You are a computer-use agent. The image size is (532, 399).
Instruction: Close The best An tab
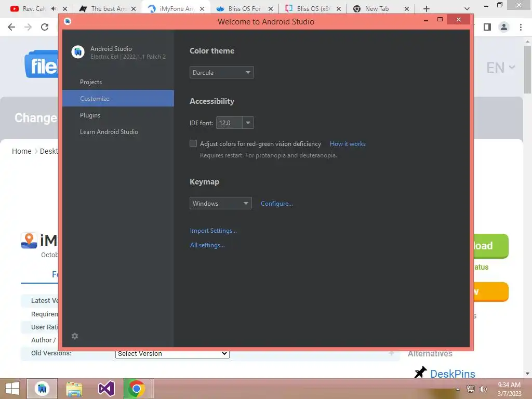point(134,9)
